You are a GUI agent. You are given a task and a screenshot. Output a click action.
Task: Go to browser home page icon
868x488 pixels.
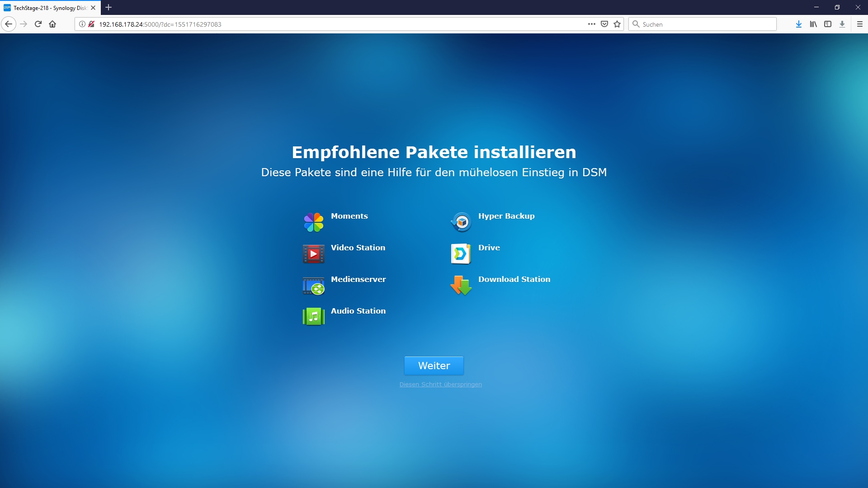coord(52,24)
